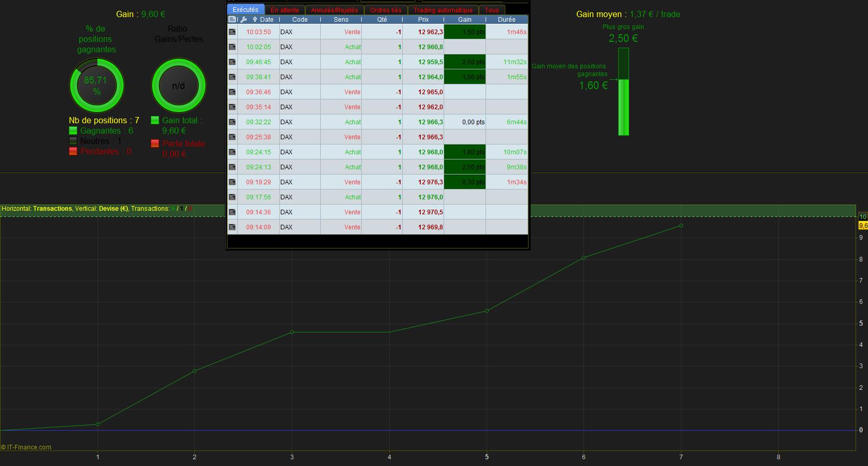Open order detail icon for the 09:25:38 row

pos(232,137)
